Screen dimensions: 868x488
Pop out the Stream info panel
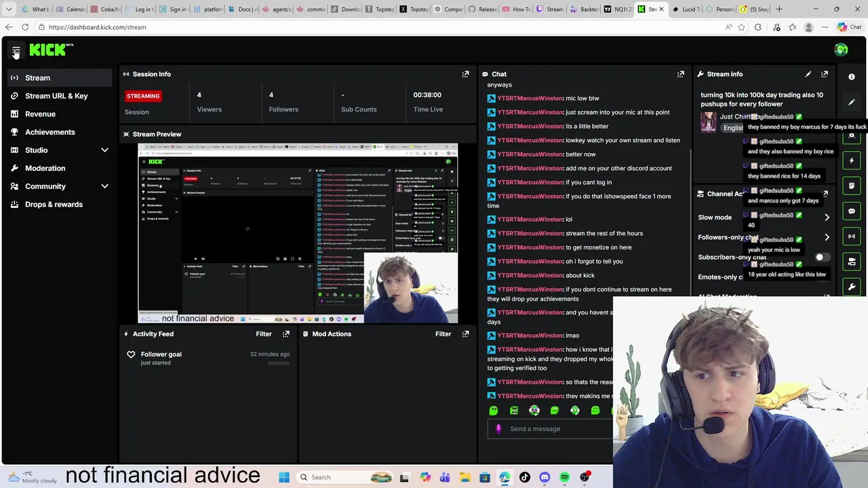pyautogui.click(x=825, y=74)
